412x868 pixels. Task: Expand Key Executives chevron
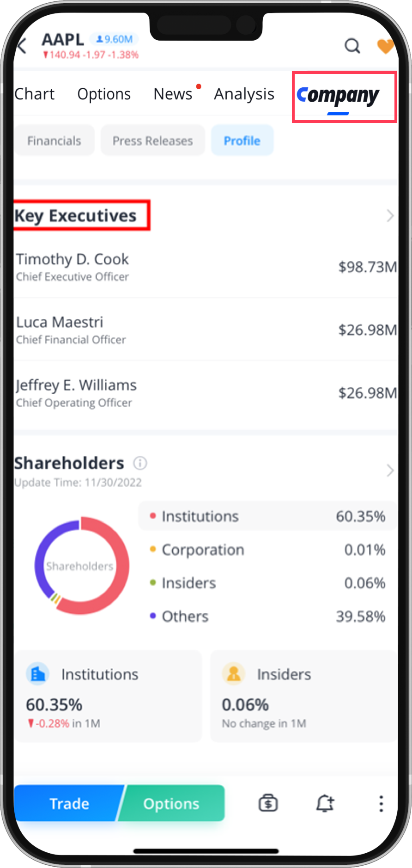(x=390, y=216)
